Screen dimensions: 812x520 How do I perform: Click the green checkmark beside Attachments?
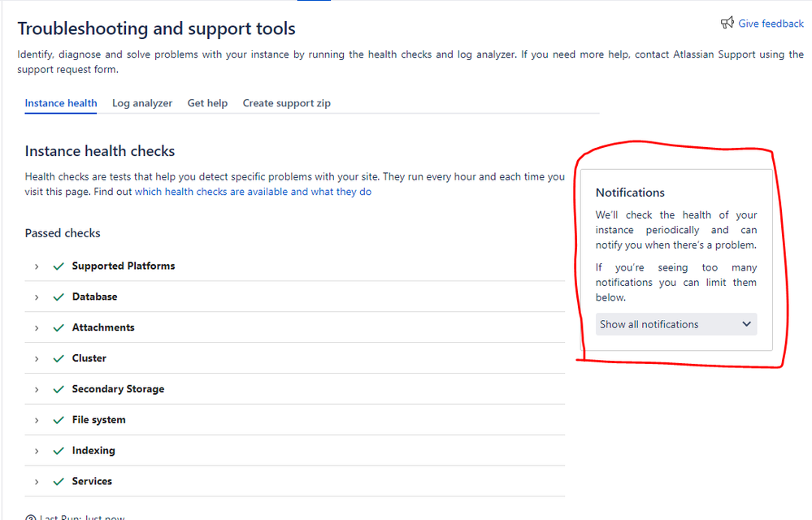(59, 327)
